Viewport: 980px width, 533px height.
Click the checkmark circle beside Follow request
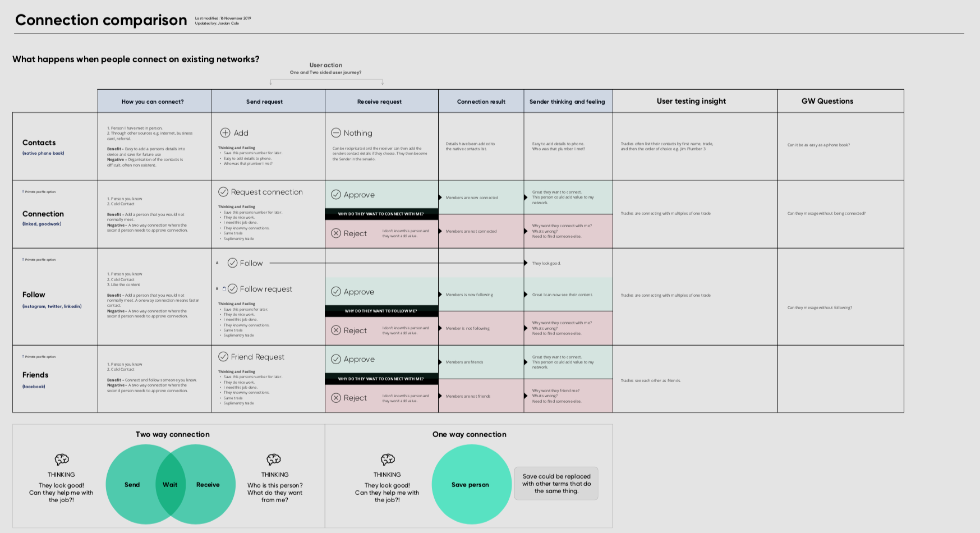tap(232, 289)
